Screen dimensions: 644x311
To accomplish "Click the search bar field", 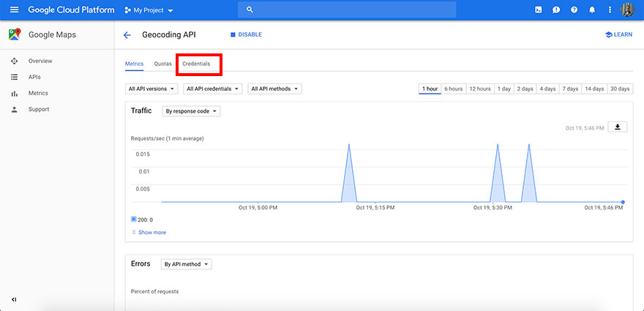I will 347,10.
